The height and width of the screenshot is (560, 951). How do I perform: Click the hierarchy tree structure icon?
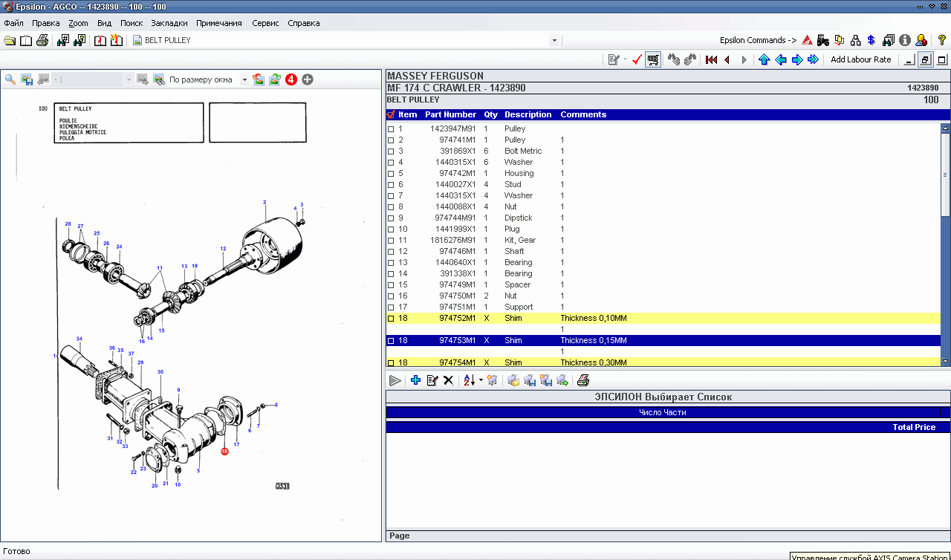click(x=856, y=40)
